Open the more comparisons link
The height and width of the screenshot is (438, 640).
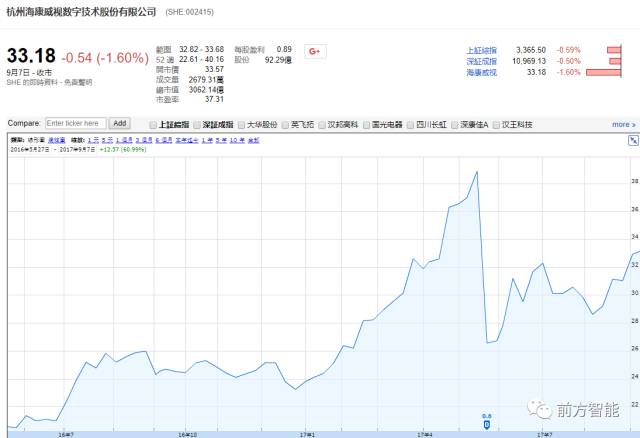coord(623,125)
